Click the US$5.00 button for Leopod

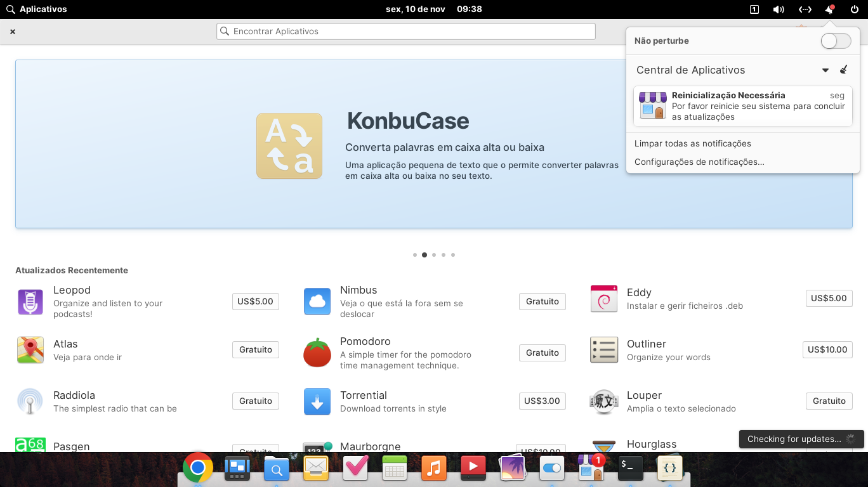(x=255, y=301)
